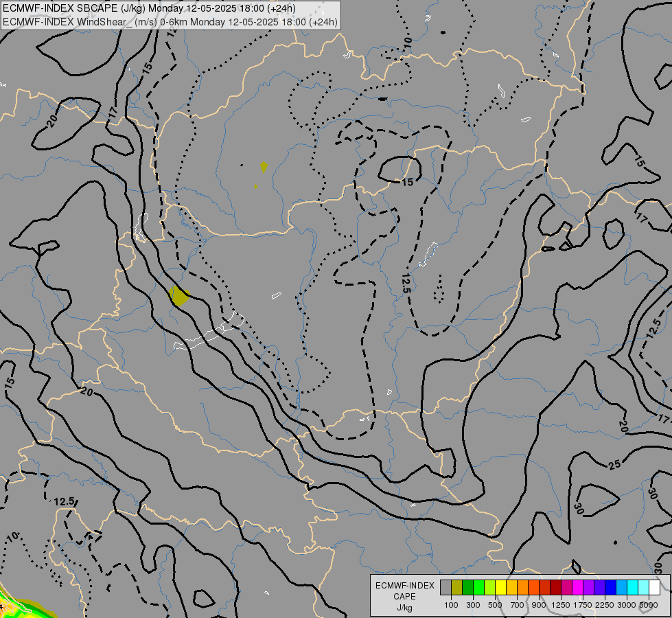The height and width of the screenshot is (618, 672).
Task: Click the lime yellow-green legend swatch
Action: pos(489,588)
